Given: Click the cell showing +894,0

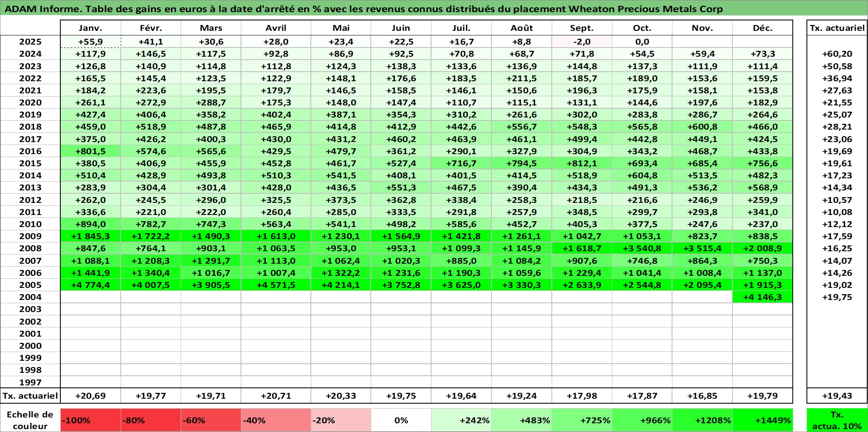Looking at the screenshot, I should click(x=90, y=224).
